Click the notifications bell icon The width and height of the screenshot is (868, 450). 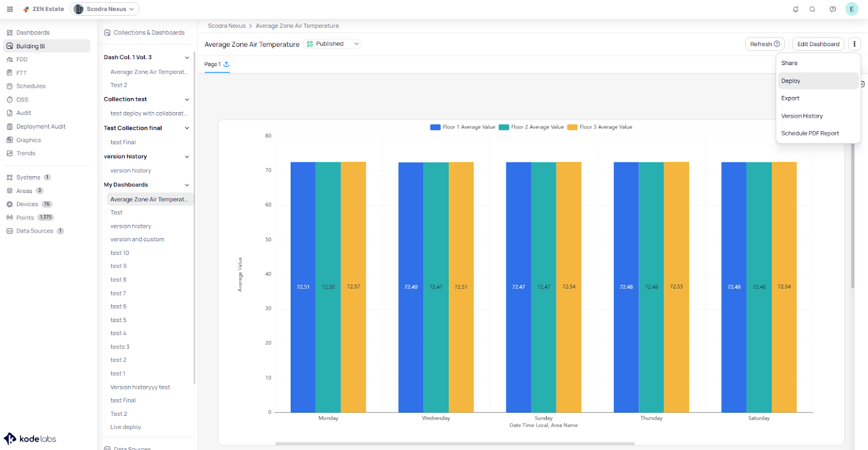pyautogui.click(x=795, y=9)
